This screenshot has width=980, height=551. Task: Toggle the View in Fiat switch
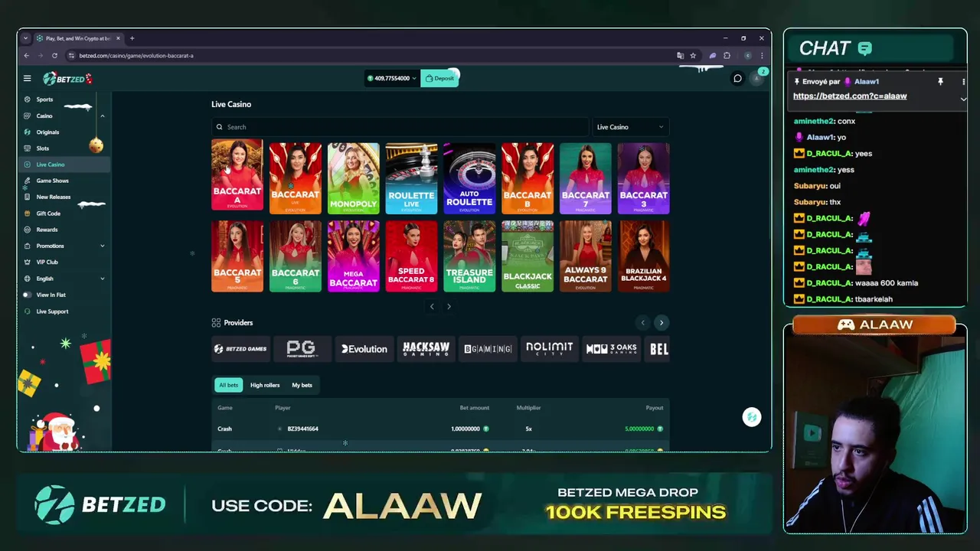[x=27, y=295]
